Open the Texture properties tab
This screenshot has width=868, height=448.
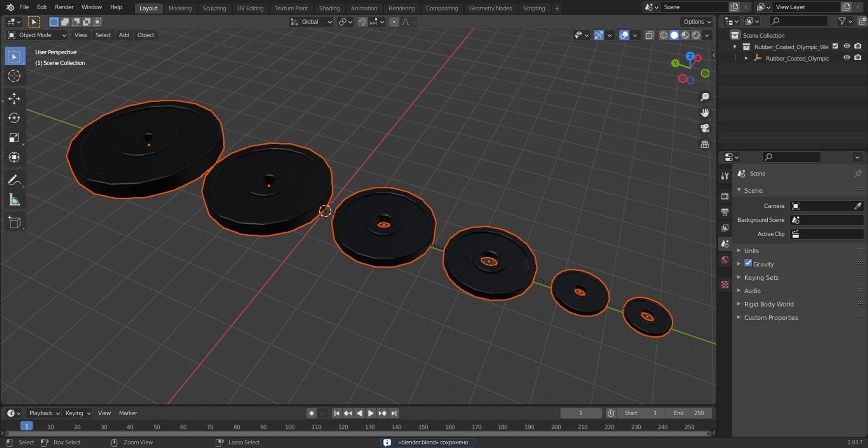[725, 284]
